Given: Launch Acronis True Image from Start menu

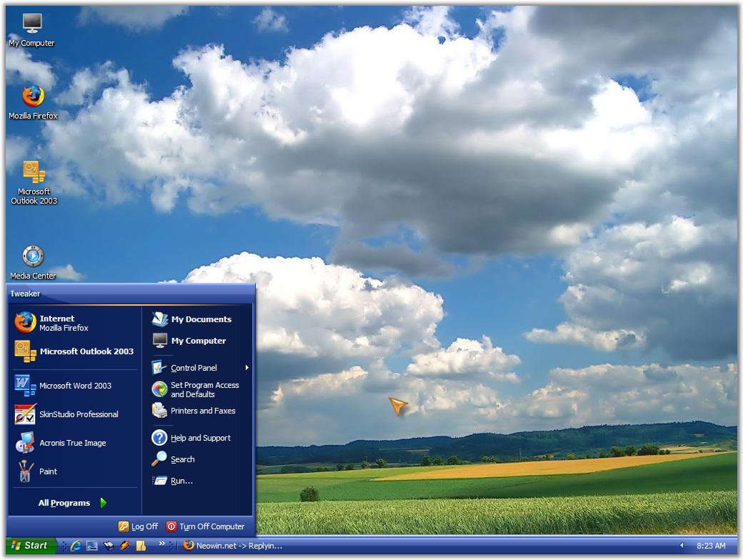Looking at the screenshot, I should pyautogui.click(x=72, y=443).
